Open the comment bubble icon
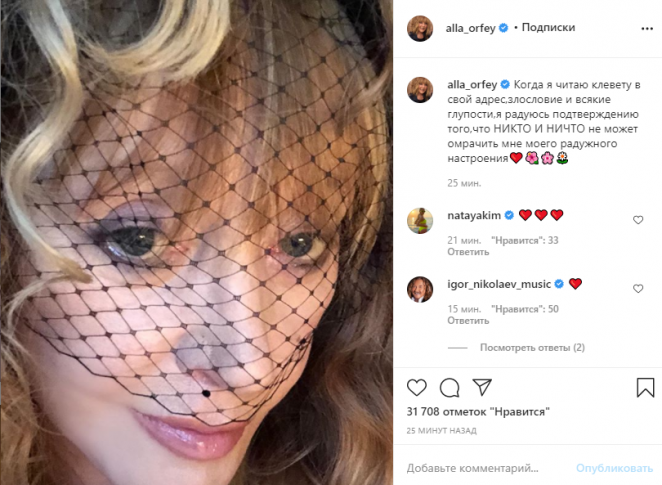662x485 pixels. coord(450,387)
